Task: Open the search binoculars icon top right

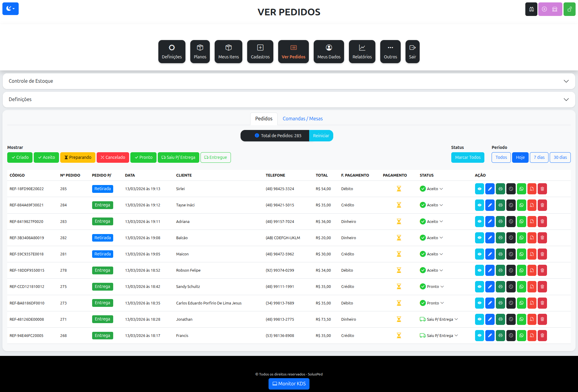Action: [531, 9]
